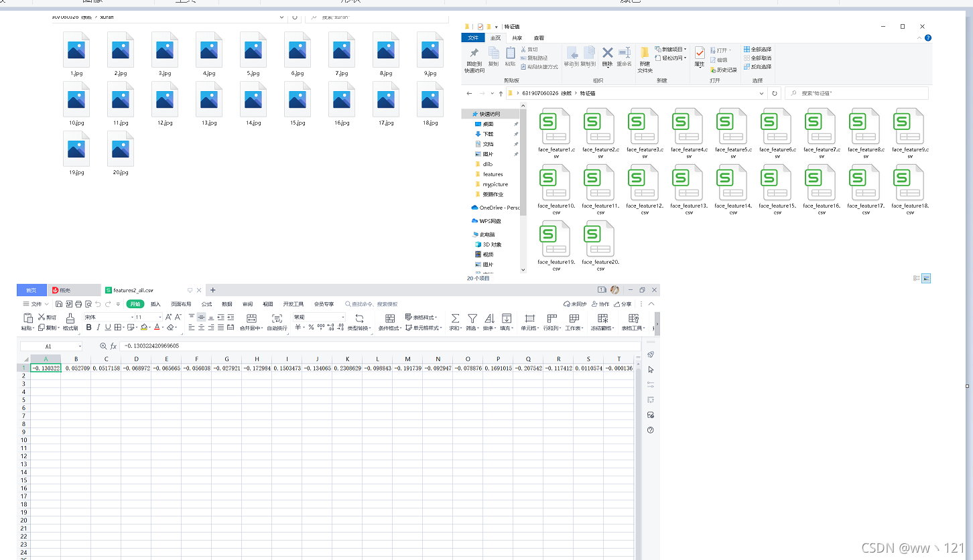Click the refresh button beside Explorer address bar
This screenshot has width=973, height=560.
[775, 94]
